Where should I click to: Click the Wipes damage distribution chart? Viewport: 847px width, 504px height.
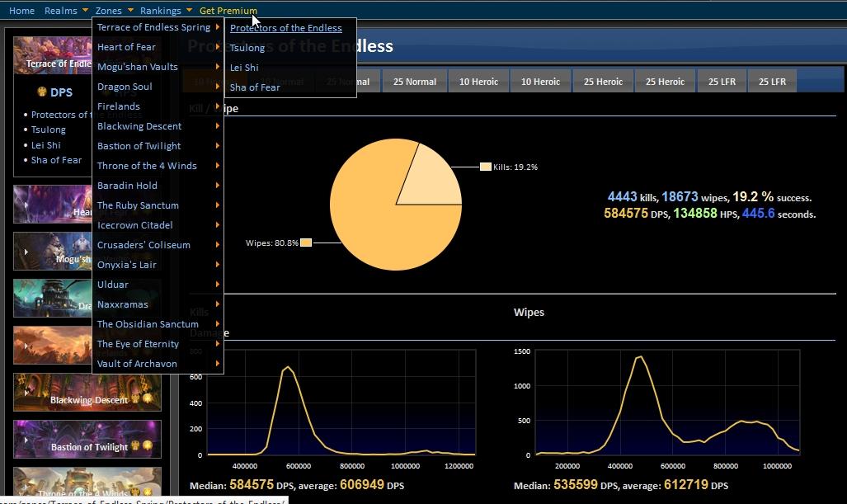666,403
